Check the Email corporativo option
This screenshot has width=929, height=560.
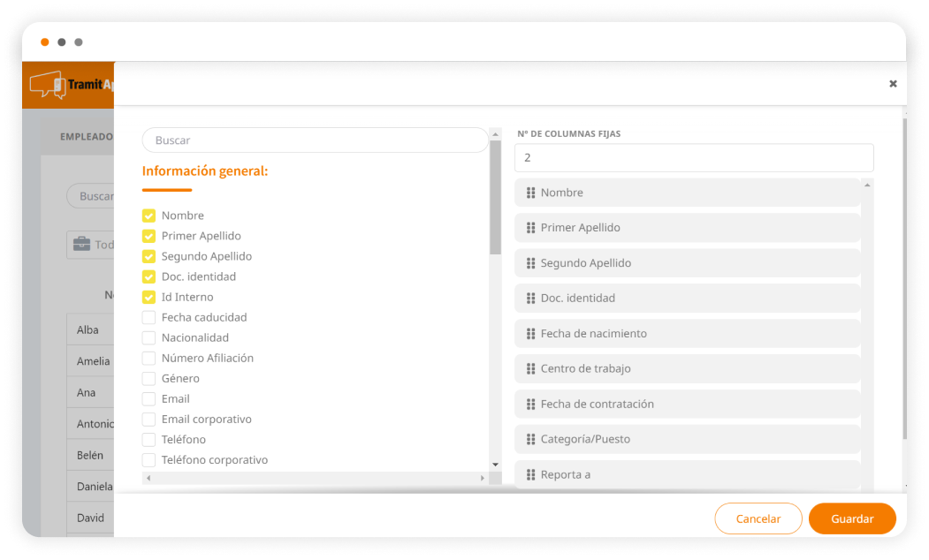(148, 419)
